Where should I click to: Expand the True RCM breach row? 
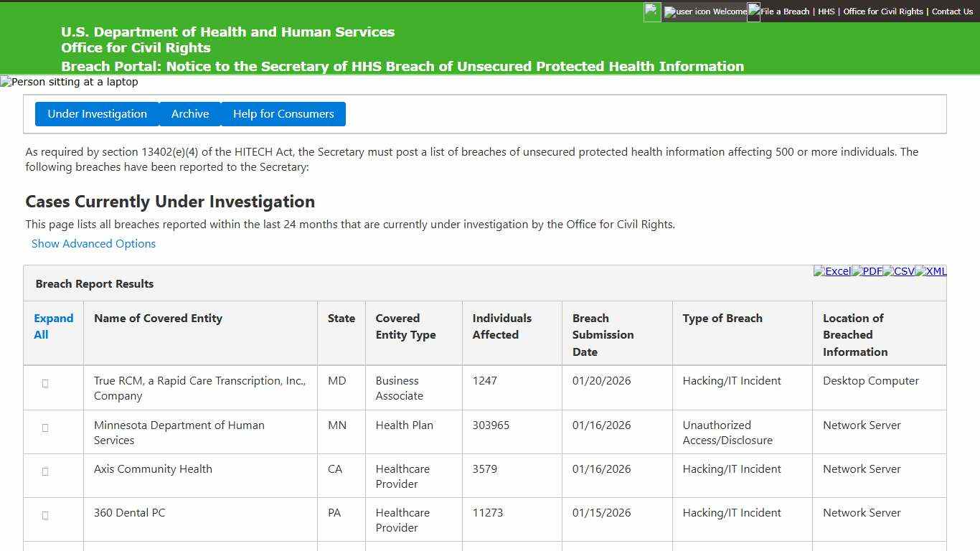coord(44,384)
